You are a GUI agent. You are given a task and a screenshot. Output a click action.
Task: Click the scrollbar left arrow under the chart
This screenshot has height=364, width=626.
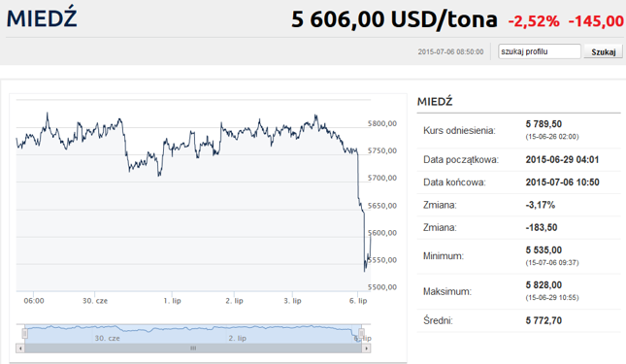click(20, 348)
